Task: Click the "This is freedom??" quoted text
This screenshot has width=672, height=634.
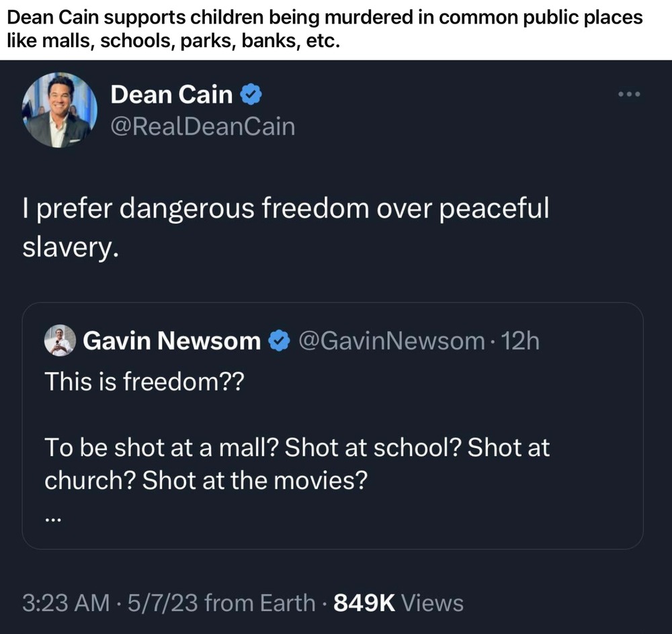Action: point(144,382)
